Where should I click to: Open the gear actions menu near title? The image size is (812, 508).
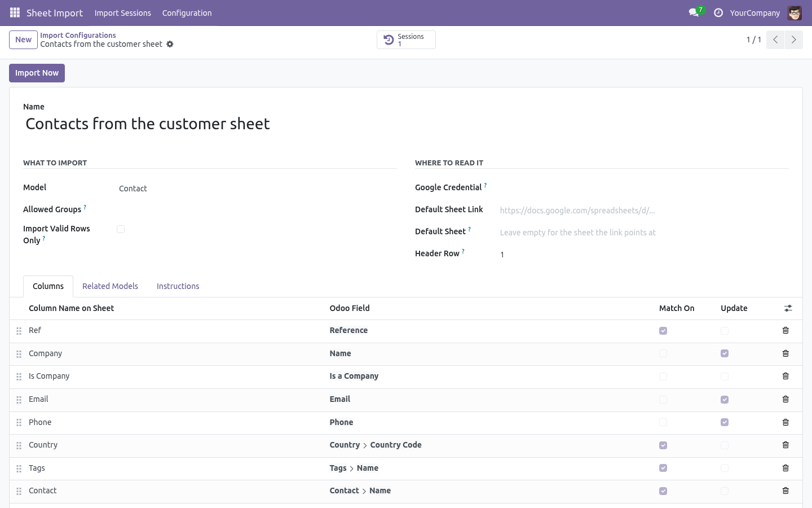pos(170,44)
